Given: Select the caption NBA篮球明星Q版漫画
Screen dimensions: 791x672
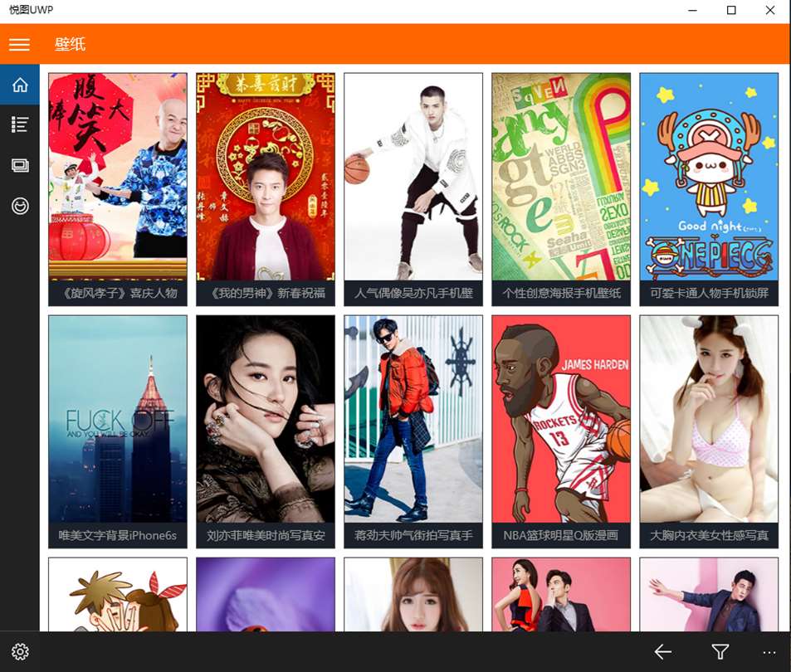Looking at the screenshot, I should point(560,535).
